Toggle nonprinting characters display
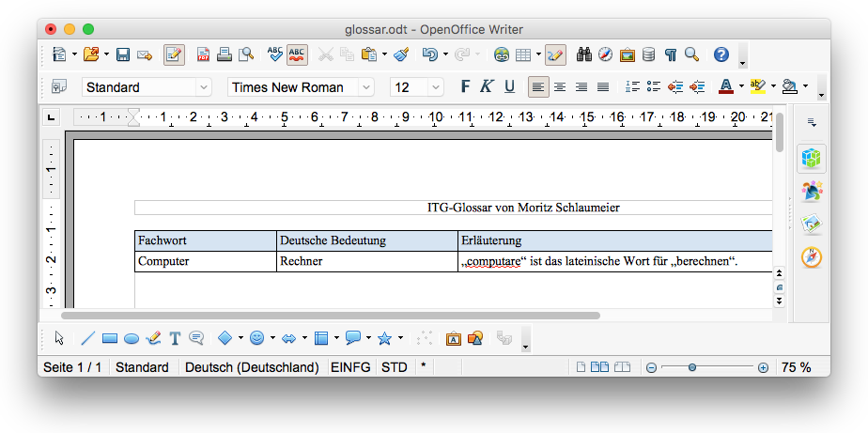Image resolution: width=868 pixels, height=433 pixels. (x=671, y=54)
